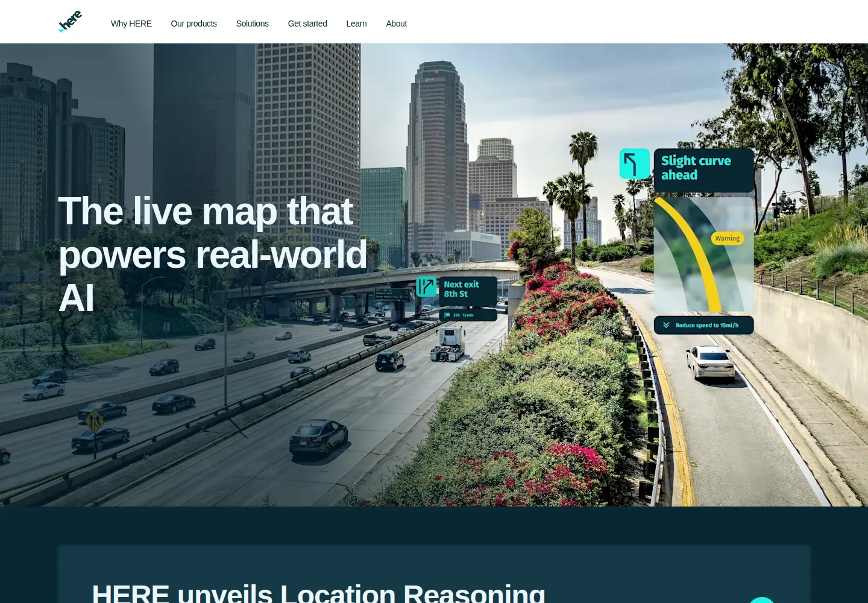Open the Learn menu
Viewport: 868px width, 603px height.
click(x=356, y=24)
